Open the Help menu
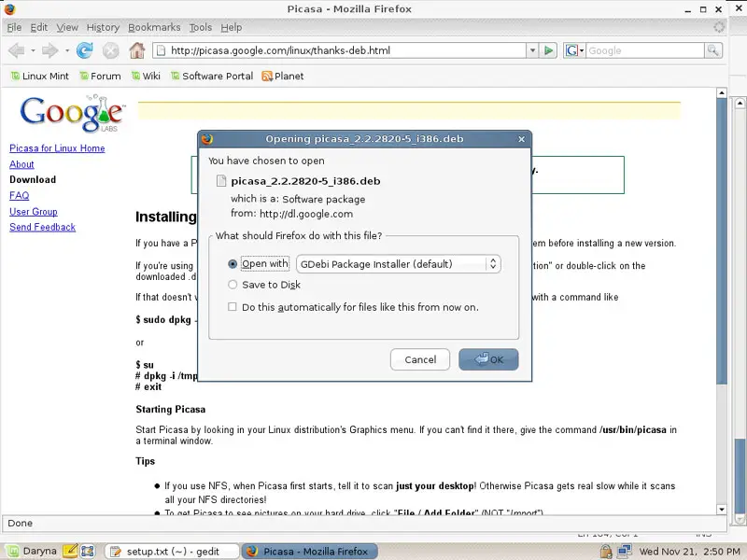This screenshot has height=560, width=747. [232, 28]
